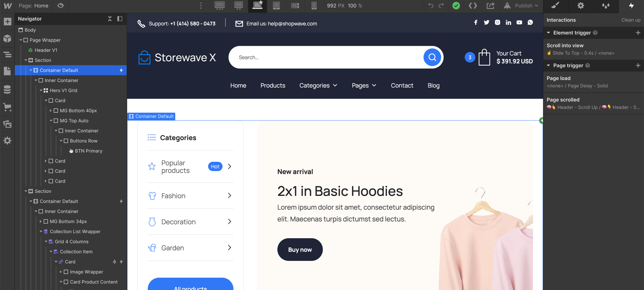Click the Contact nav link
644x290 pixels.
pyautogui.click(x=402, y=85)
